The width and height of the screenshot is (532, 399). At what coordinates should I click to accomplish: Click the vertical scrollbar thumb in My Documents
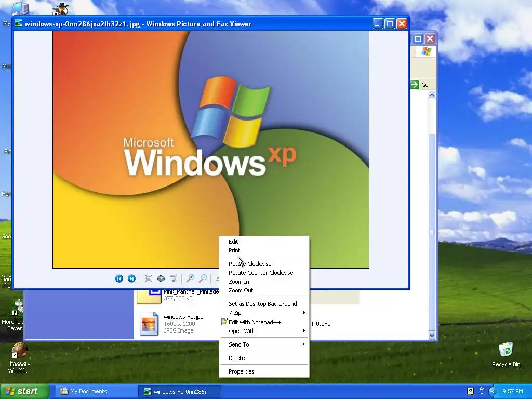coord(432,232)
